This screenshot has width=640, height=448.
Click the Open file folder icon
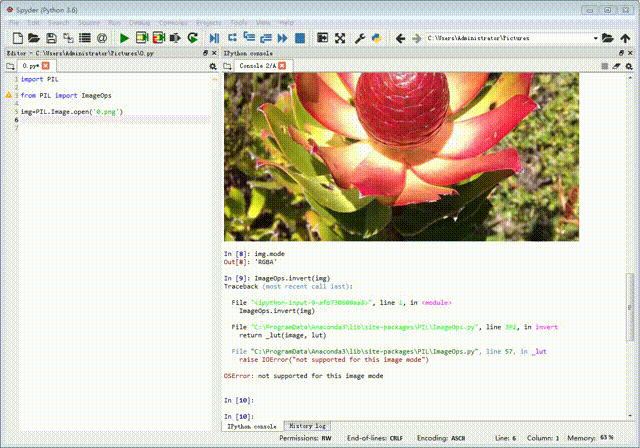click(34, 38)
